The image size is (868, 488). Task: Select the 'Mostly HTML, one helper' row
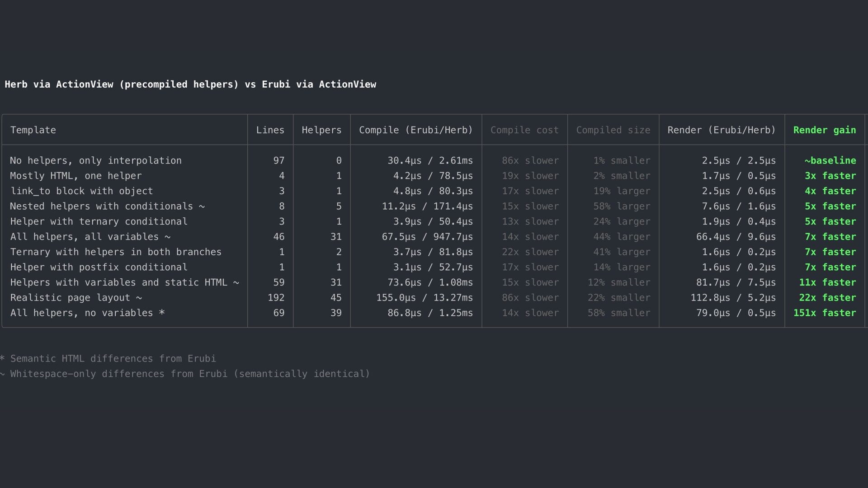(x=76, y=176)
